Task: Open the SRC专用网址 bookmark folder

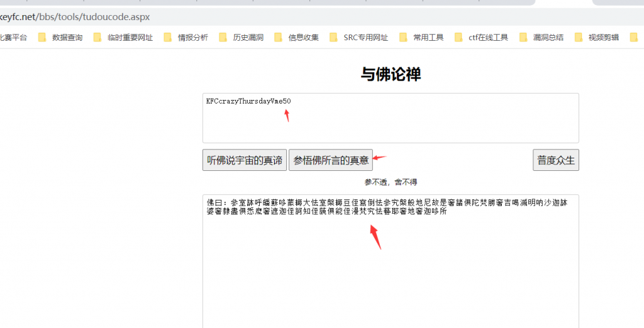Action: click(x=359, y=38)
